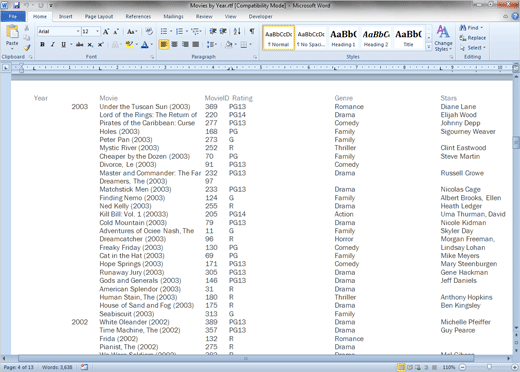
Task: Open the Arial font name dropdown
Action: pos(78,31)
